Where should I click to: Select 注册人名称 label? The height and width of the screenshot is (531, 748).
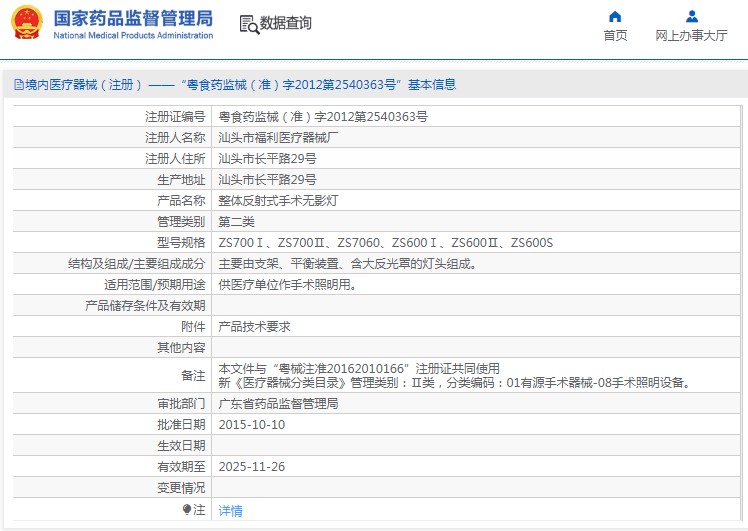click(x=175, y=138)
